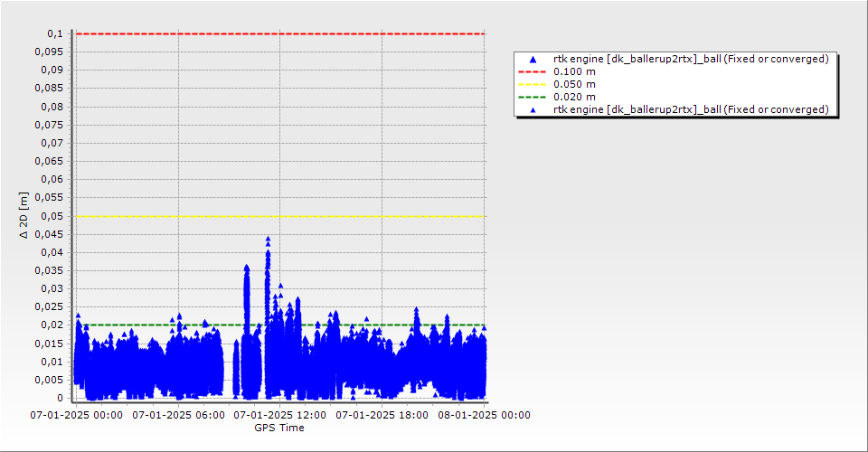868x452 pixels.
Task: Click the green dashed threshold line in the plot
Action: point(280,325)
